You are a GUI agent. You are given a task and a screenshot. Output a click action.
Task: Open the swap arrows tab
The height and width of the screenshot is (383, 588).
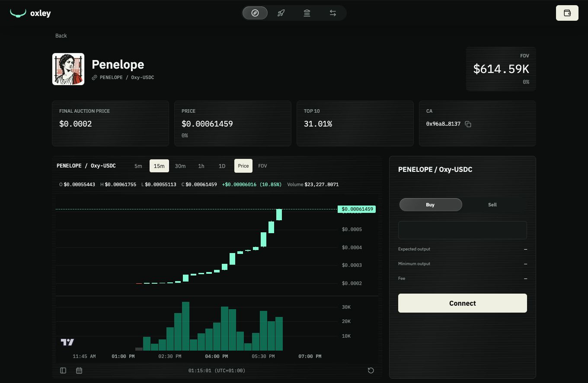coord(333,13)
